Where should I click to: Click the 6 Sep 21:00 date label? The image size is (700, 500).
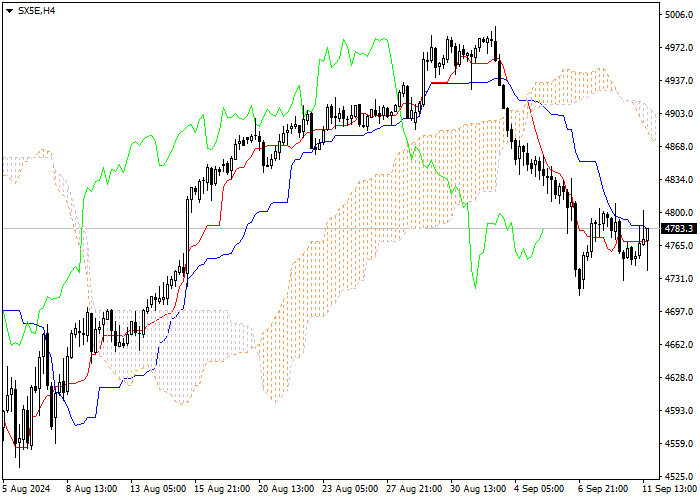click(603, 489)
